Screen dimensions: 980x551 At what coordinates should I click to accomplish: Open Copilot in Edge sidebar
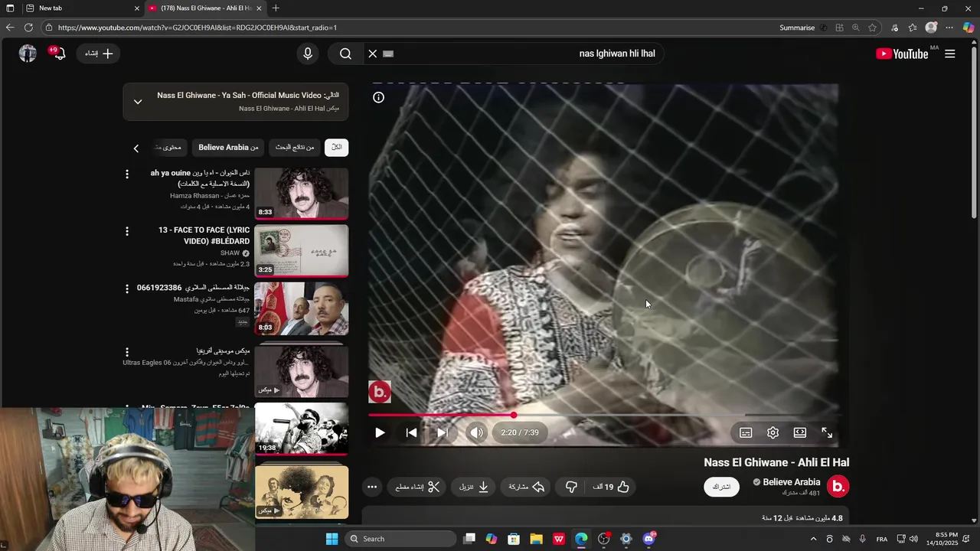(969, 28)
